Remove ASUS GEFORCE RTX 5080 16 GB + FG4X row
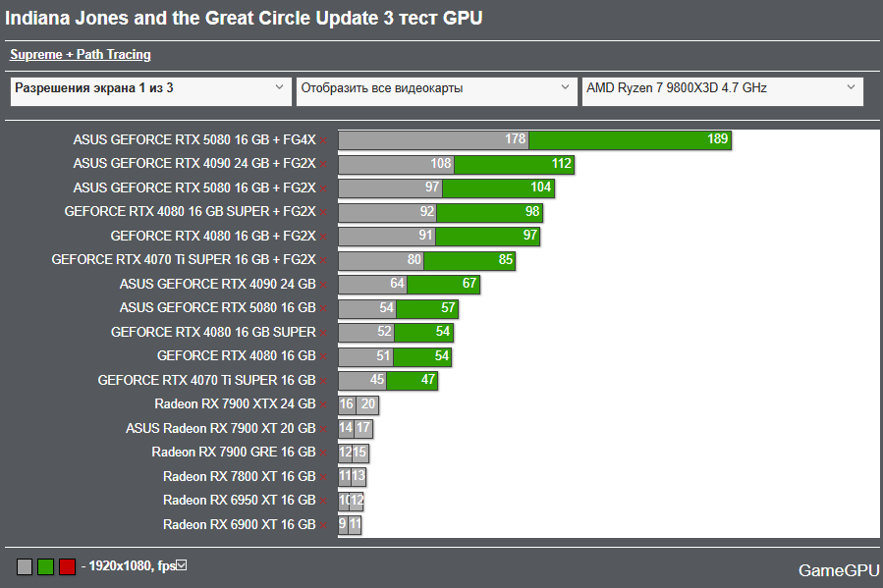 click(323, 140)
